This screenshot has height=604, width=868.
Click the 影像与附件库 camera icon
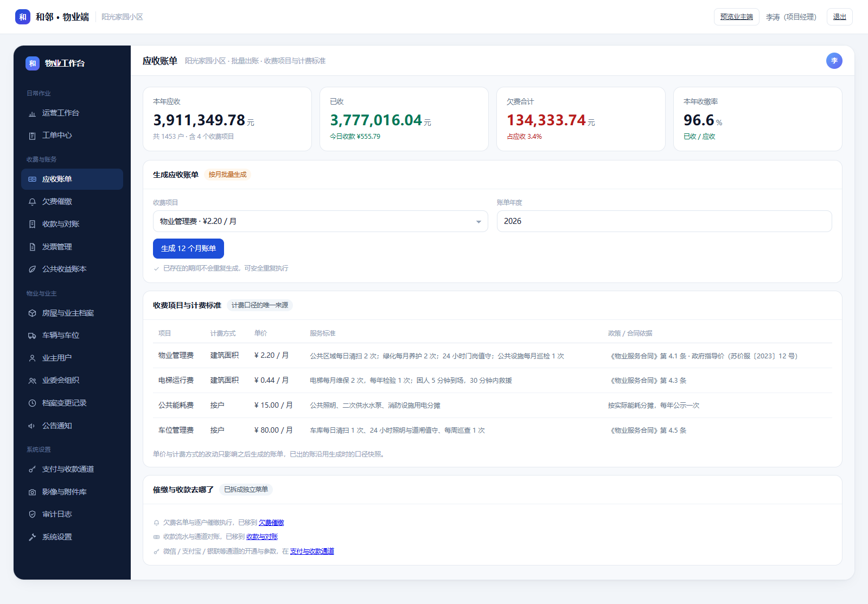(32, 492)
